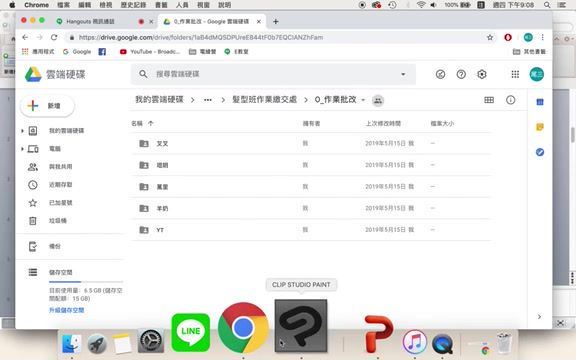Open the Google Drive logo home link

(x=55, y=75)
